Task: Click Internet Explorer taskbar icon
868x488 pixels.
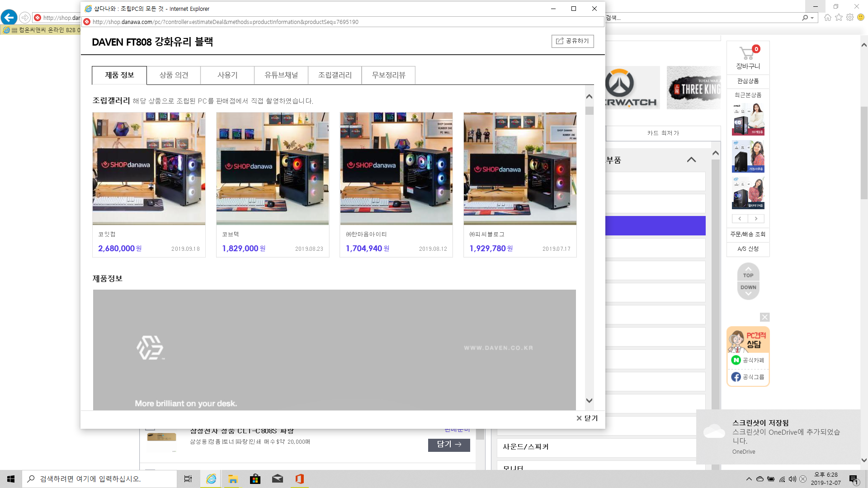Action: (211, 479)
